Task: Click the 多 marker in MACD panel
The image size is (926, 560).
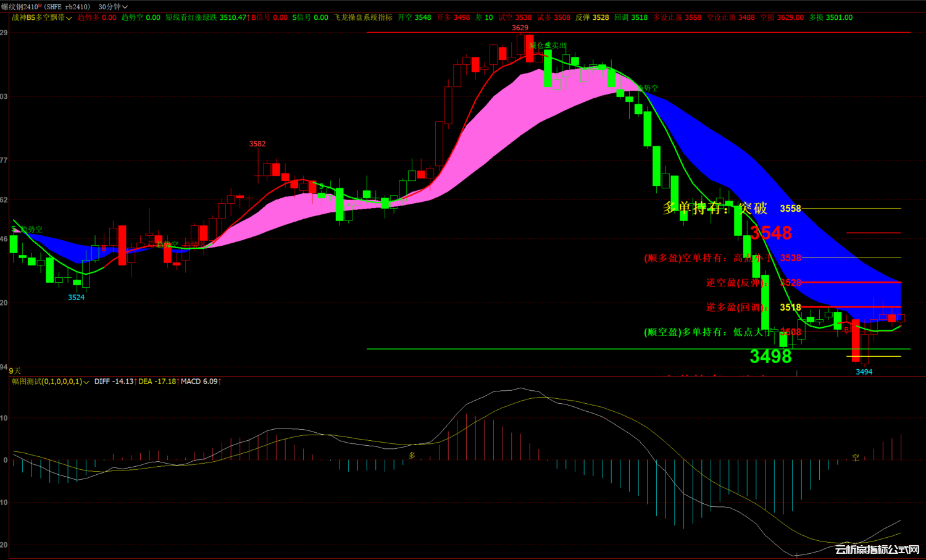Action: click(412, 456)
